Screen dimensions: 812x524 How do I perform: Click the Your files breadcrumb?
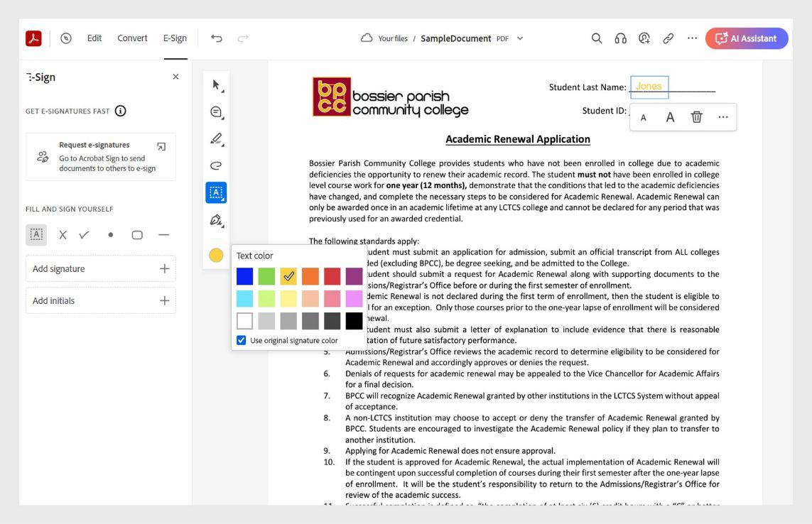393,38
